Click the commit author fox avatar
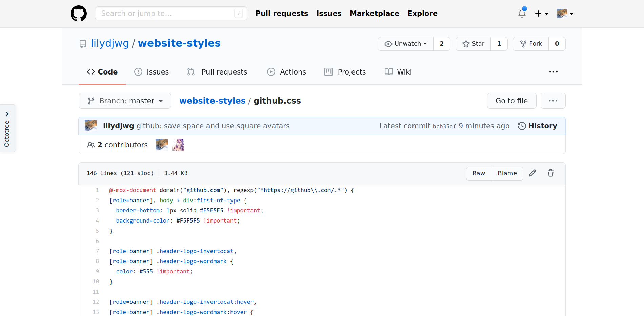The height and width of the screenshot is (316, 644). (91, 126)
